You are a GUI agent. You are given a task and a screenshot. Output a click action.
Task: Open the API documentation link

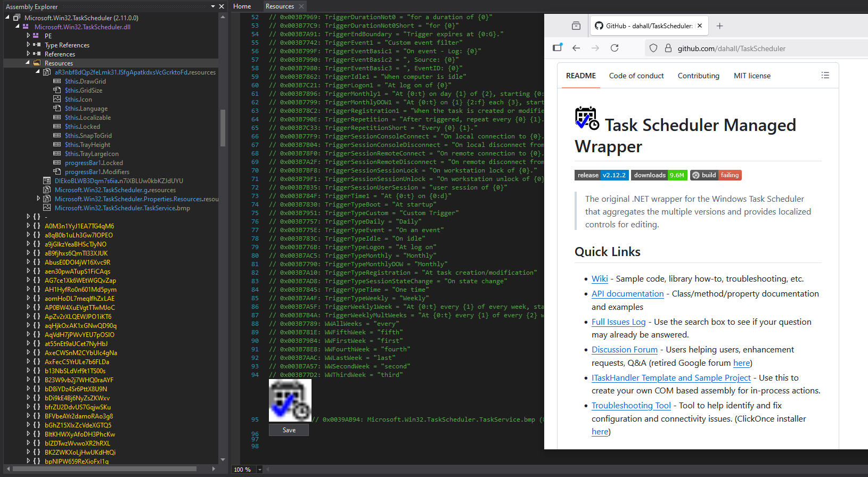click(627, 294)
